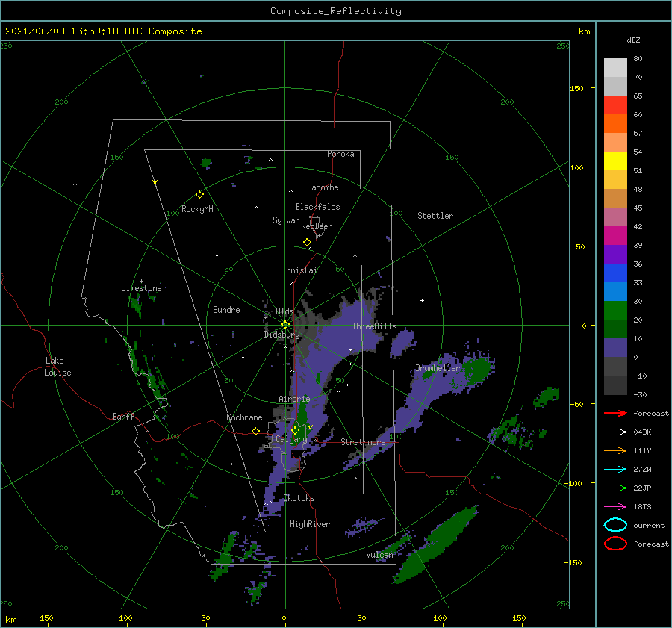Select the Innisfail label
This screenshot has width=672, height=628.
(302, 270)
